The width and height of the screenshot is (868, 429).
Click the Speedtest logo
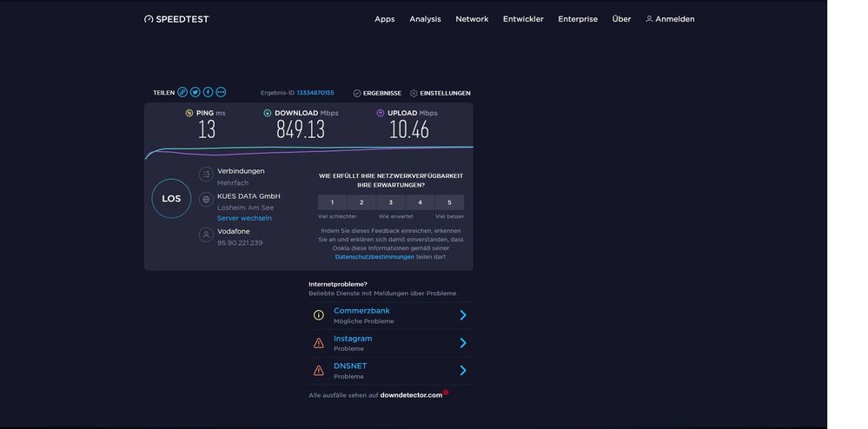tap(176, 19)
